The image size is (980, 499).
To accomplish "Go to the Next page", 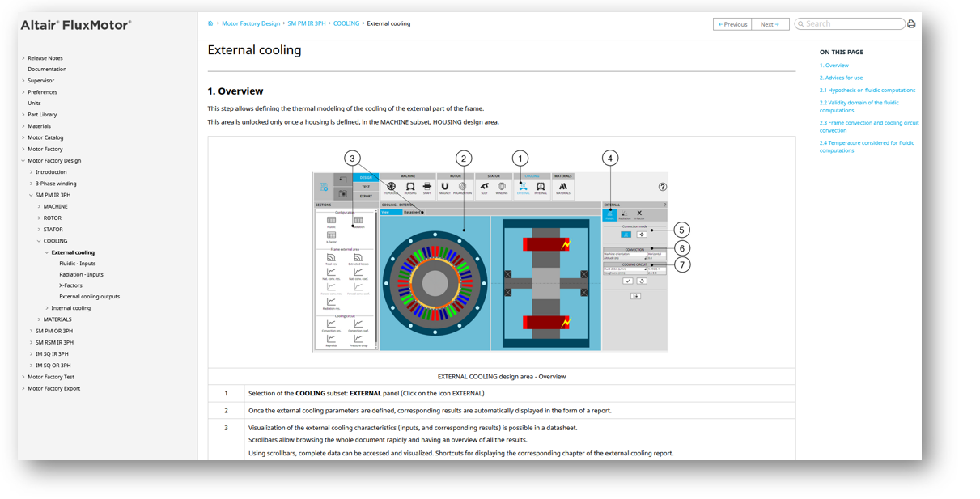I will (770, 24).
